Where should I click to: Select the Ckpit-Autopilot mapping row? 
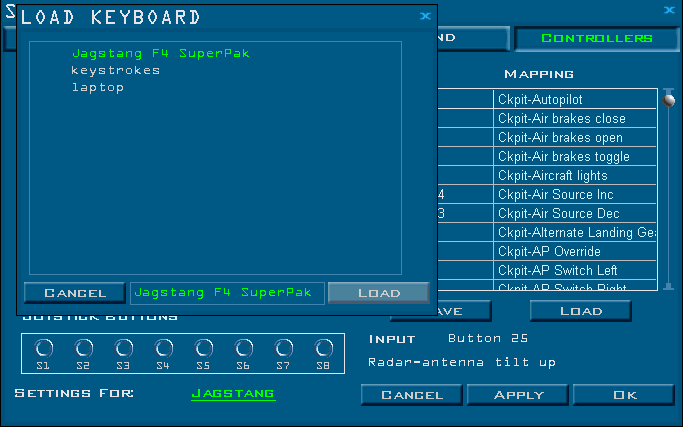[x=575, y=100]
